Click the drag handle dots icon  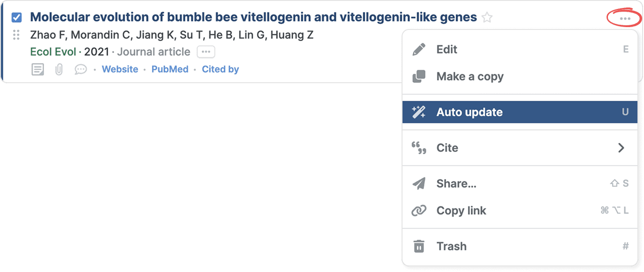16,35
